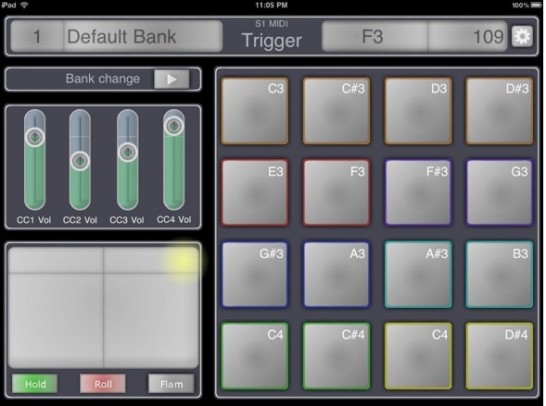Screen dimensions: 546x406
Task: Tap the Bank change play arrow
Action: [x=171, y=79]
